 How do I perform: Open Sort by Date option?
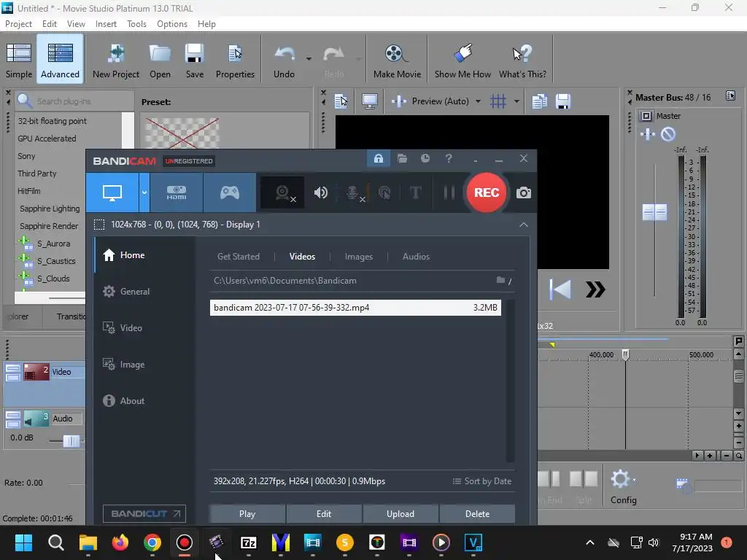coord(481,481)
